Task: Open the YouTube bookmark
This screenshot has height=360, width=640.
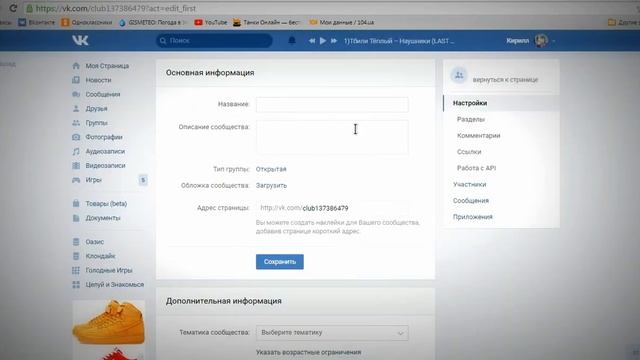Action: pyautogui.click(x=211, y=22)
